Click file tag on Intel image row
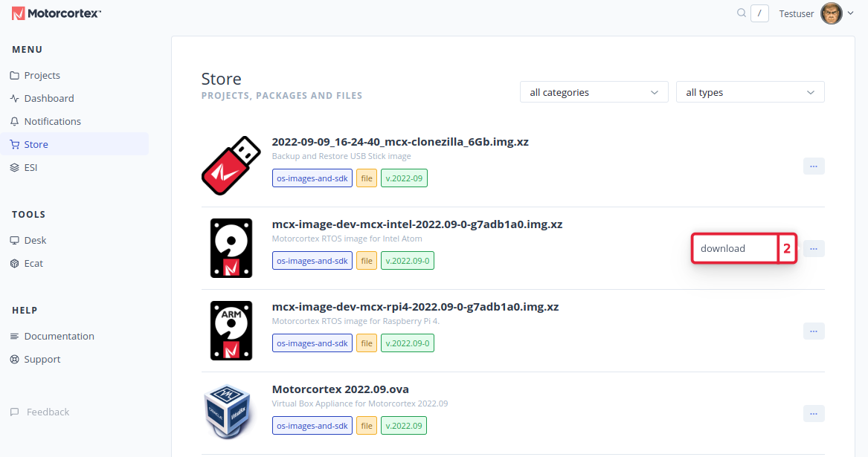This screenshot has width=868, height=457. [367, 261]
